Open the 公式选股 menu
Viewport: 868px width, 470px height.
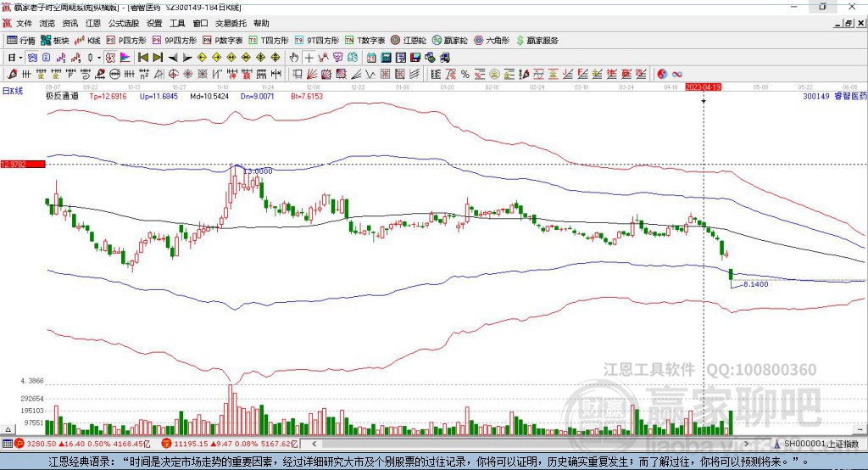click(124, 23)
